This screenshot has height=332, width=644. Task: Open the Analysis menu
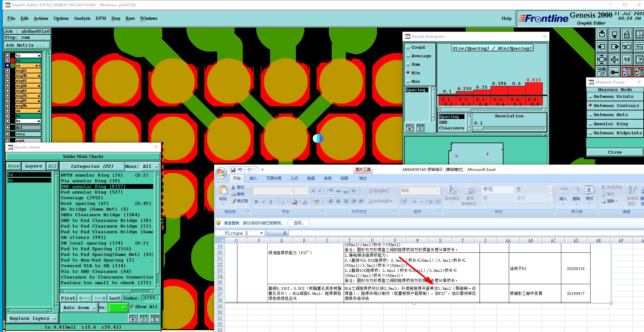[x=82, y=19]
